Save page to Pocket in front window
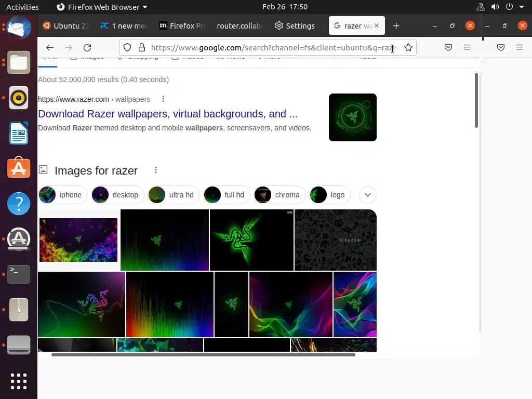532x399 pixels. point(448,47)
